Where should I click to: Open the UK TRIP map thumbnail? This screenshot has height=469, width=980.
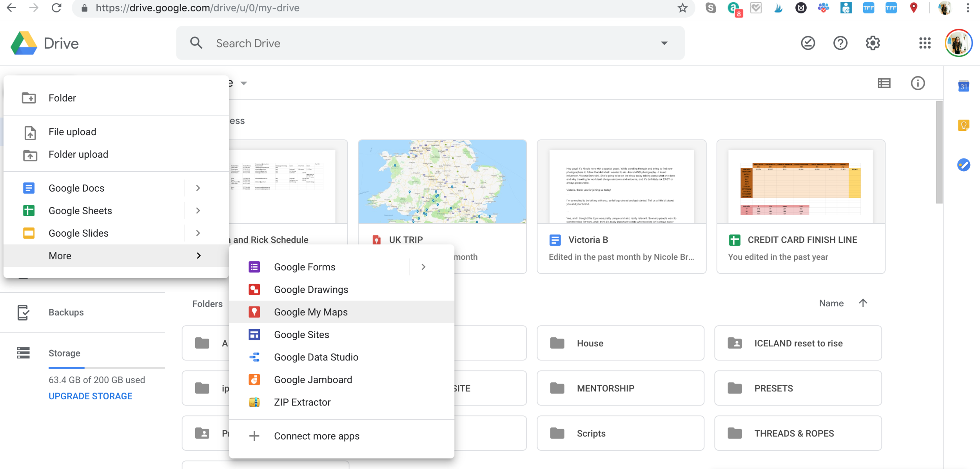(442, 182)
